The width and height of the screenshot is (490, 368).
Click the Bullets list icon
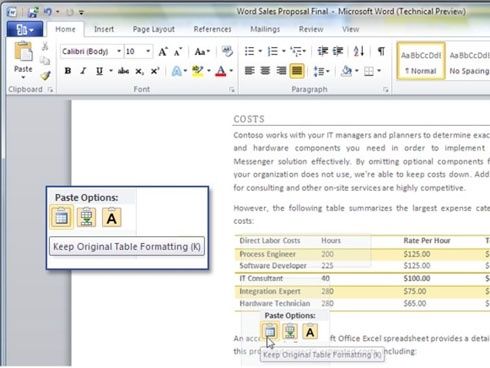pyautogui.click(x=249, y=51)
